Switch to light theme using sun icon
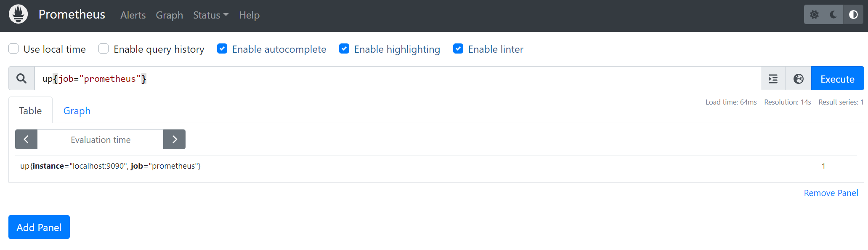Image resolution: width=868 pixels, height=250 pixels. coord(814,14)
